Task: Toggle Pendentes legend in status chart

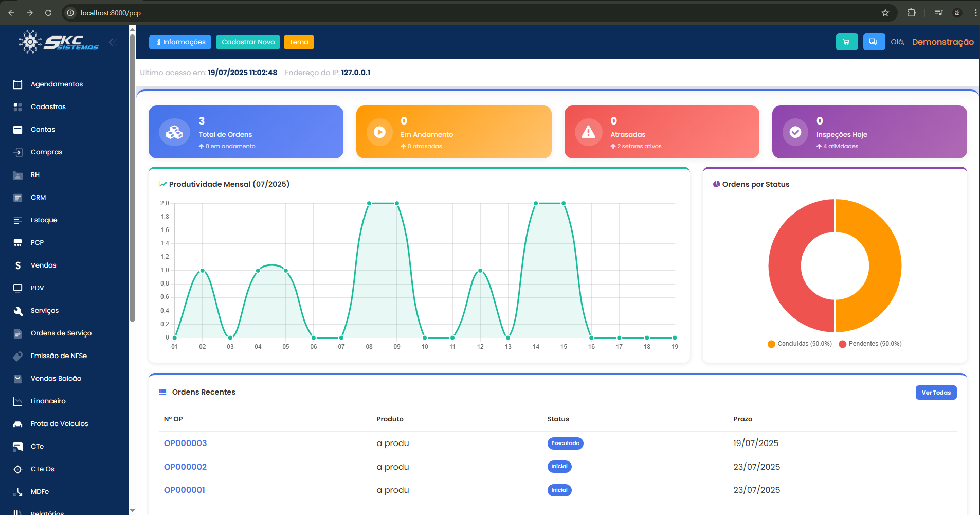Action: [870, 344]
